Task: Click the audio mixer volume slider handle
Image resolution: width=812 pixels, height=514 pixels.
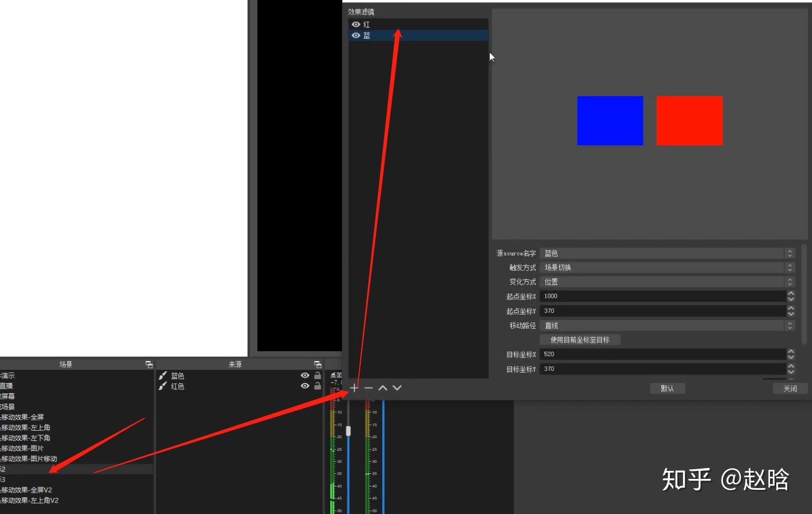Action: coord(348,430)
